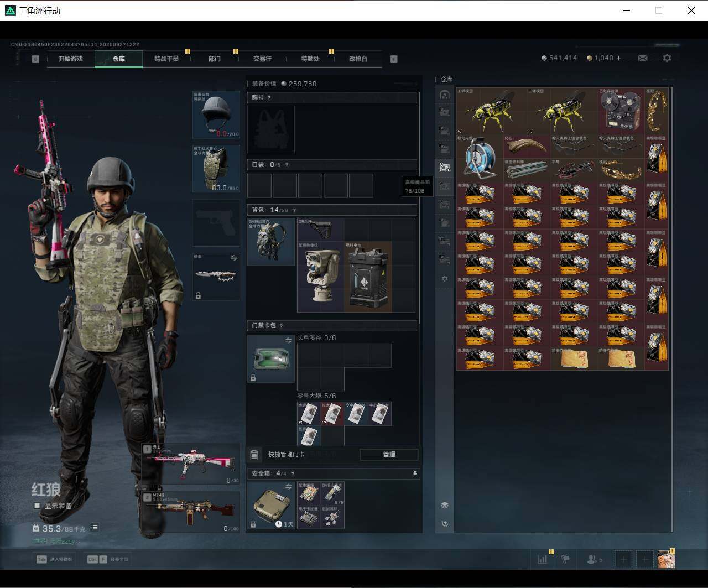Image resolution: width=708 pixels, height=588 pixels.
Task: Select the safe box container icon
Action: (x=271, y=505)
